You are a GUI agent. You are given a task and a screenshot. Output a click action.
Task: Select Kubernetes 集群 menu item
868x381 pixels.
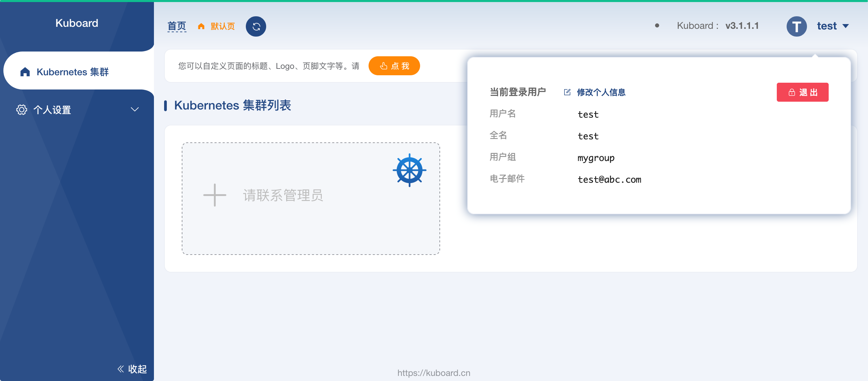(73, 72)
